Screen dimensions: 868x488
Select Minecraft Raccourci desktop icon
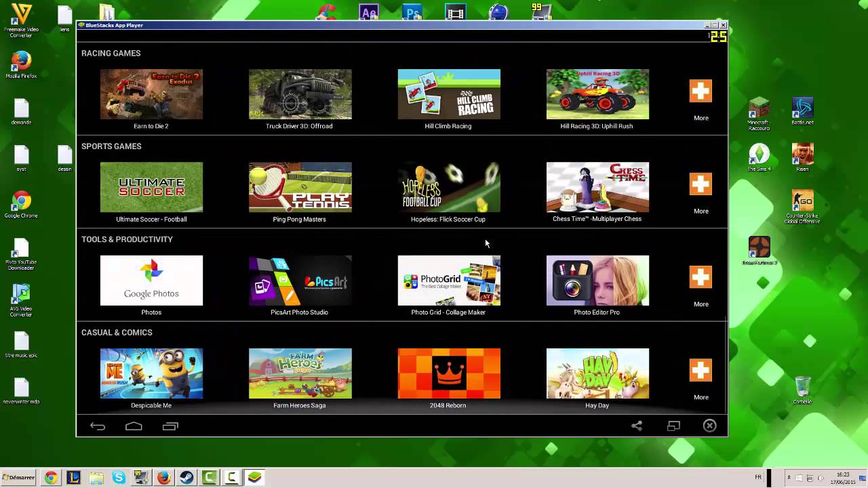coord(759,113)
